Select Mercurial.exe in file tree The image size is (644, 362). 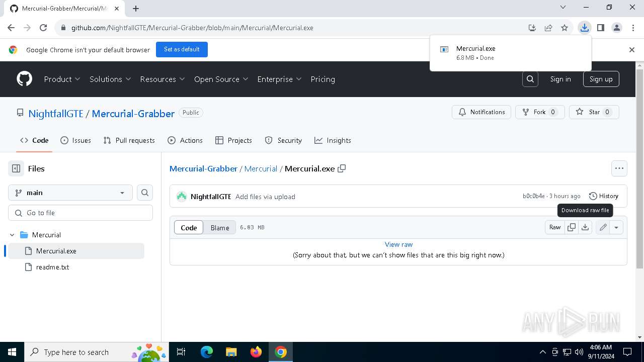[76, 251]
